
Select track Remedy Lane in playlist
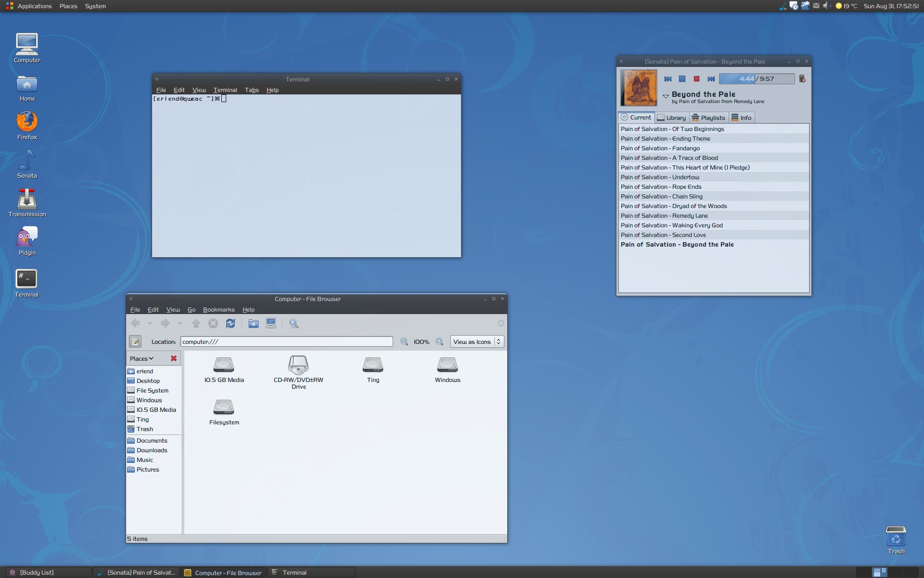(714, 215)
